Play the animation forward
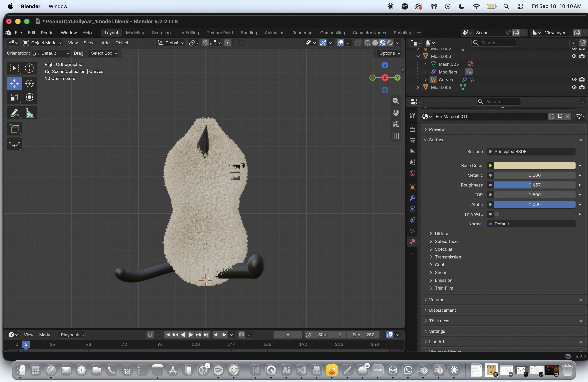 click(x=191, y=335)
